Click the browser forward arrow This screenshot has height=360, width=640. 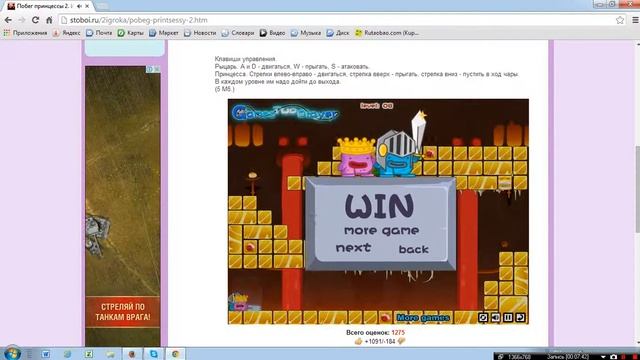tap(22, 20)
